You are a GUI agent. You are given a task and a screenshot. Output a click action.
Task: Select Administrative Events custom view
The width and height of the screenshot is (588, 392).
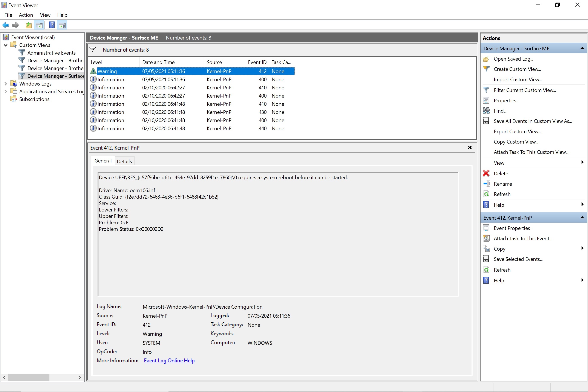[51, 53]
